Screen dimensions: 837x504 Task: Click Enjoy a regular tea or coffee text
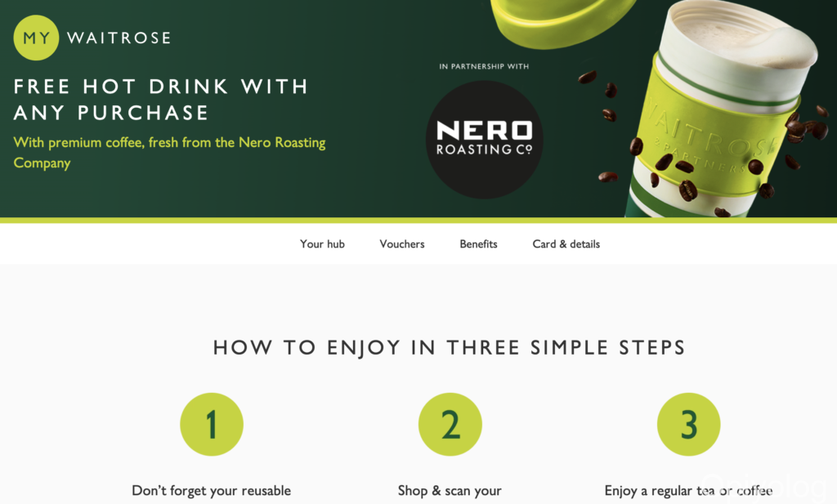pos(688,491)
